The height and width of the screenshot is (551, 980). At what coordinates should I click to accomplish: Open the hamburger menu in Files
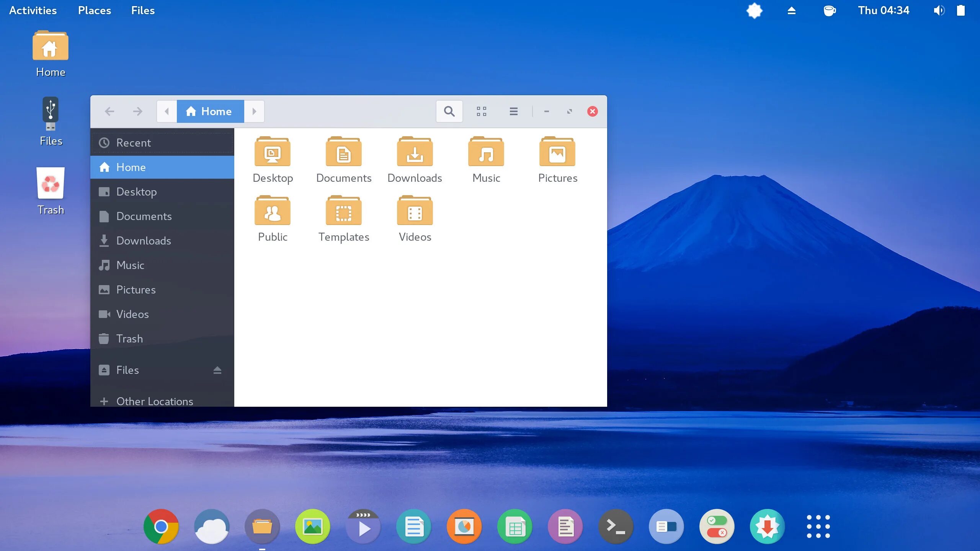click(x=513, y=111)
